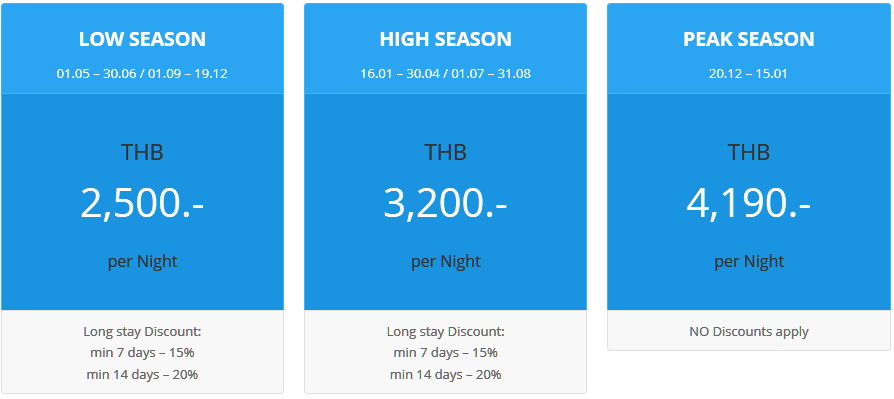The image size is (894, 399).
Task: Click Low Season 'min 14 days – 20%' line
Action: 142,374
